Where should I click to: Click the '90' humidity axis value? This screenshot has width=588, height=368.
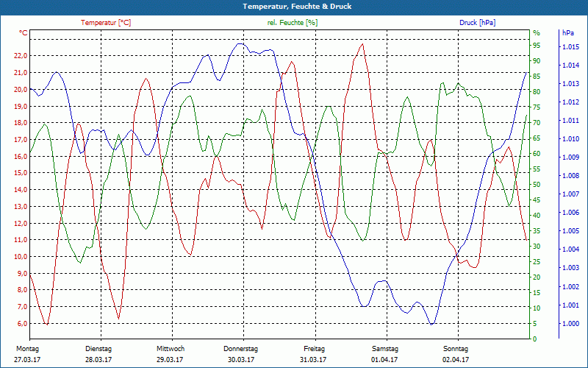click(x=537, y=61)
